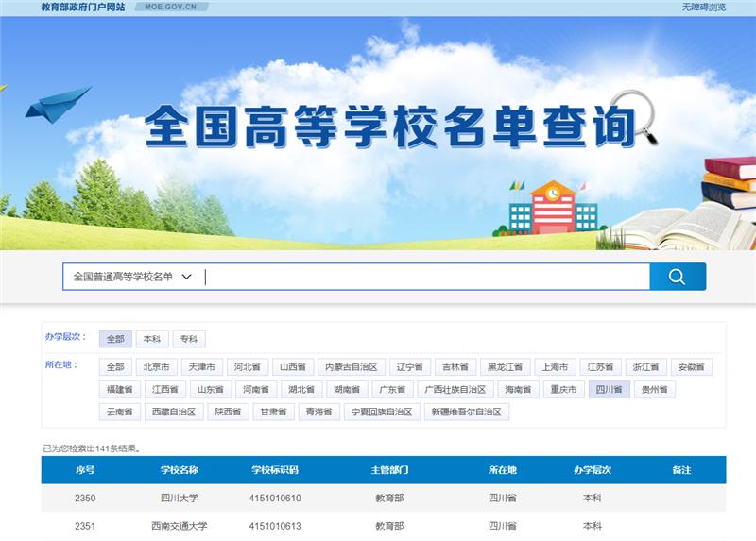Click 海南省 location filter
The width and height of the screenshot is (756, 541).
[518, 389]
